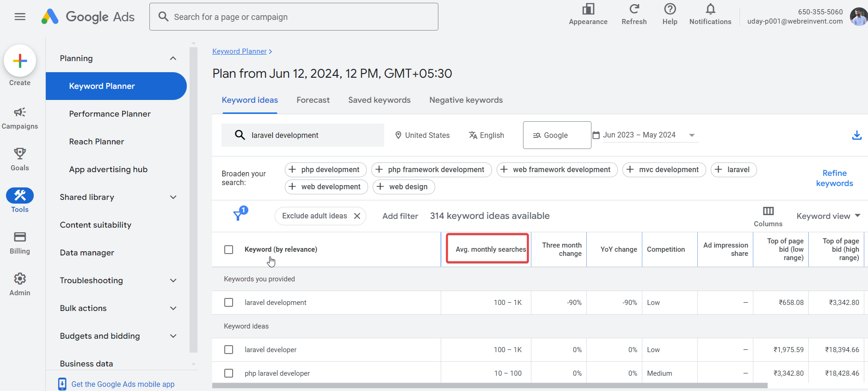This screenshot has height=391, width=868.
Task: Expand Budgets and bidding section
Action: point(173,336)
